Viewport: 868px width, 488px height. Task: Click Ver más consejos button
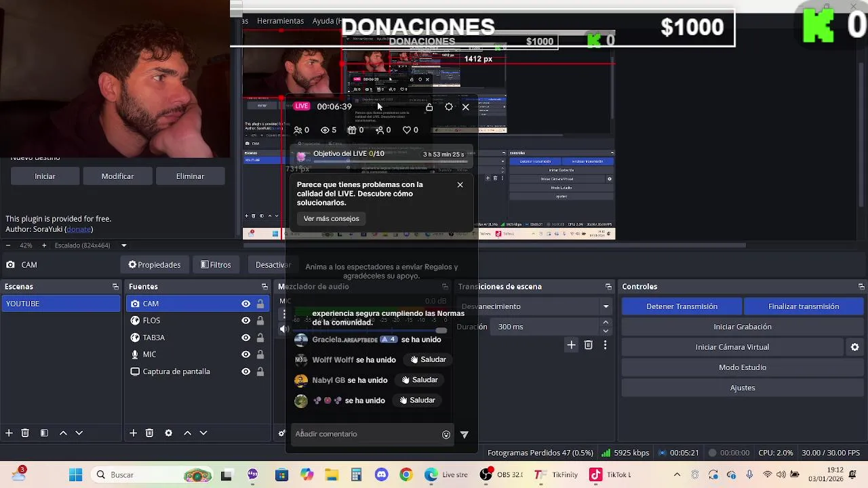tap(331, 219)
